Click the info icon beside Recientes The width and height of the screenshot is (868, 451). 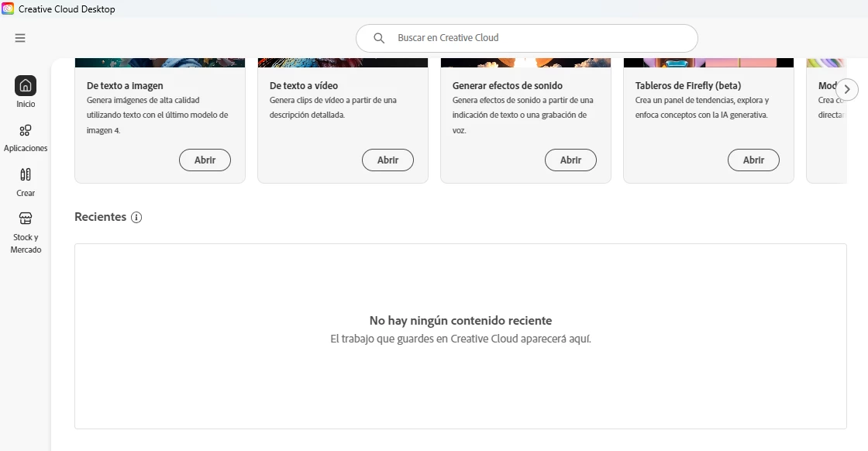(136, 218)
